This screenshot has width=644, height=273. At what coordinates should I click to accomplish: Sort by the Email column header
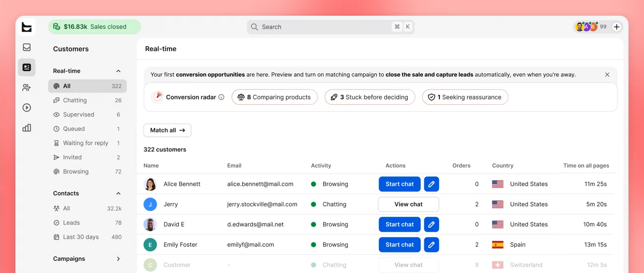point(234,166)
